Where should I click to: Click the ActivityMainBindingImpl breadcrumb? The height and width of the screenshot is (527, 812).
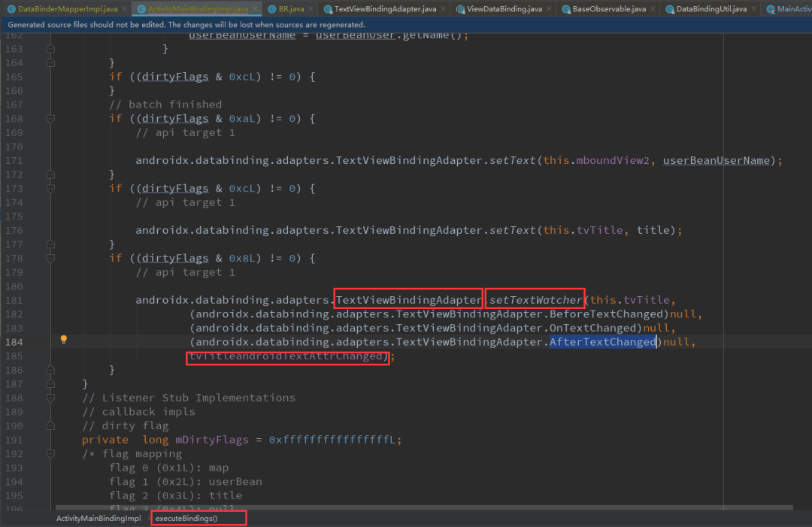[98, 518]
